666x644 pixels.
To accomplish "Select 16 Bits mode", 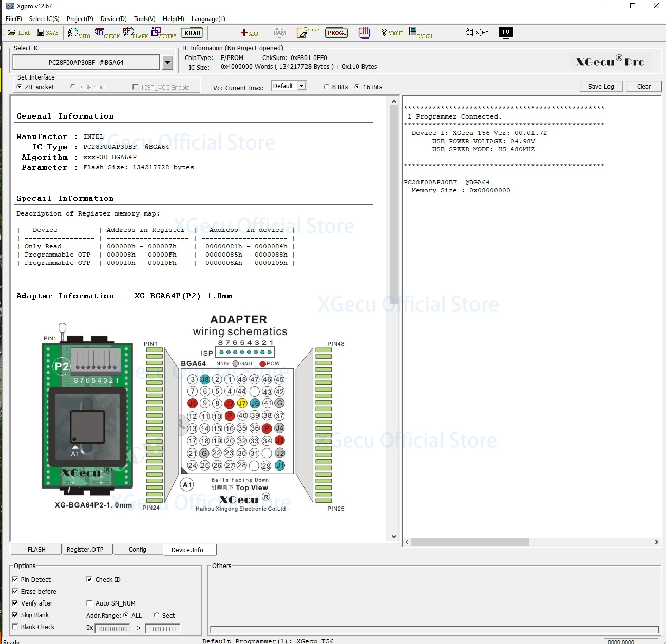I will tap(368, 87).
